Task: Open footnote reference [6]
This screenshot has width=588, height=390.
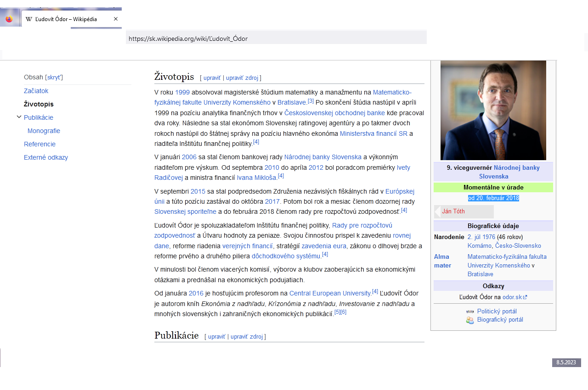Action: tap(343, 312)
